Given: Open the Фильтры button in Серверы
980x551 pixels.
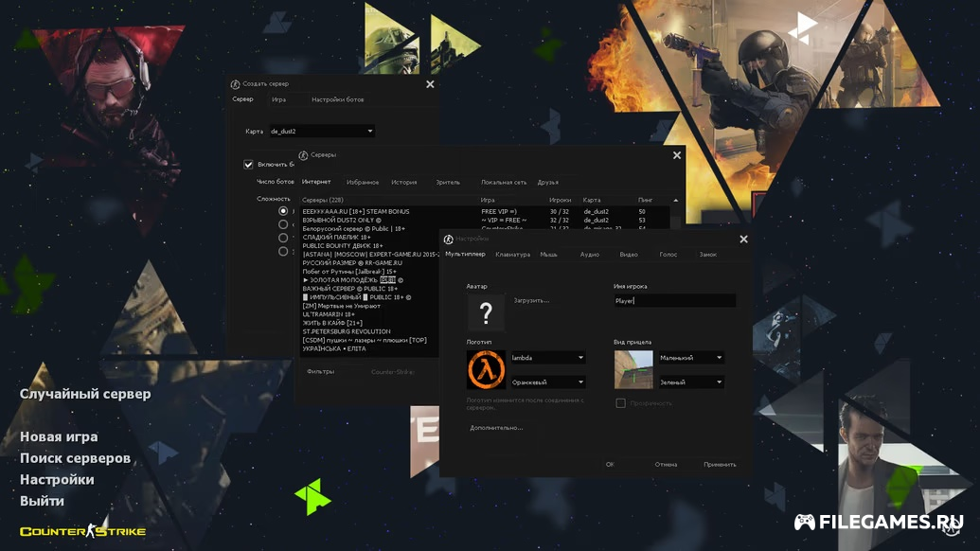Looking at the screenshot, I should [321, 372].
